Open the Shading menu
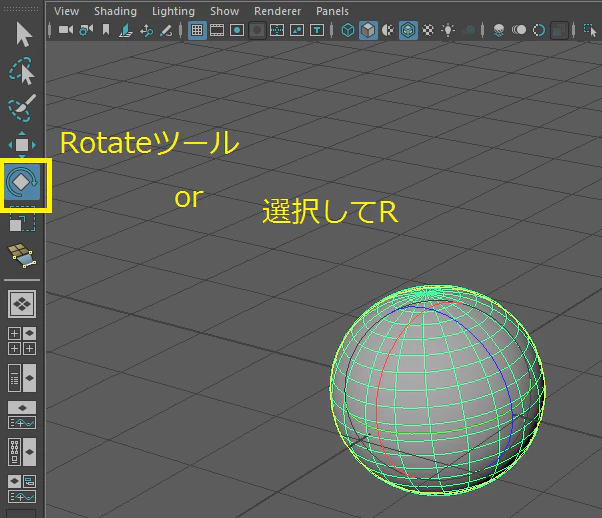 (116, 11)
